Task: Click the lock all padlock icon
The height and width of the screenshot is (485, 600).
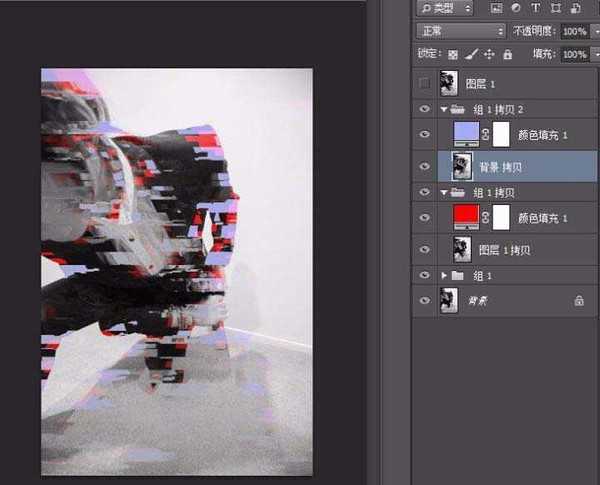Action: click(x=507, y=54)
